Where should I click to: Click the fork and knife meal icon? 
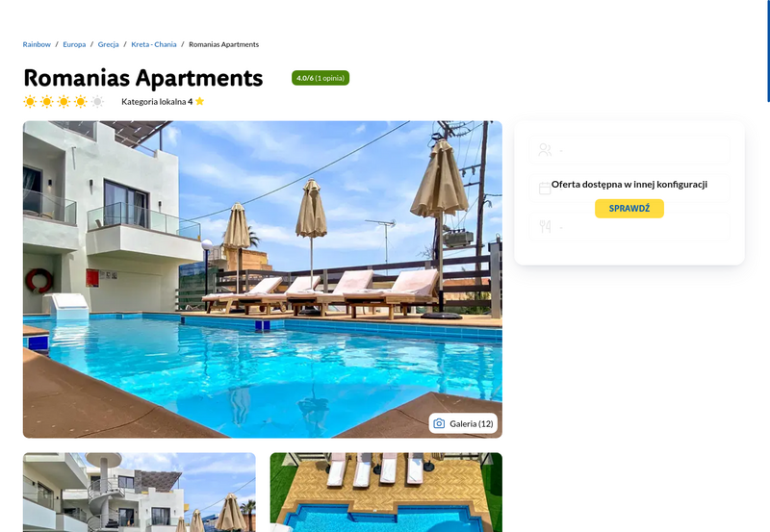pyautogui.click(x=545, y=226)
